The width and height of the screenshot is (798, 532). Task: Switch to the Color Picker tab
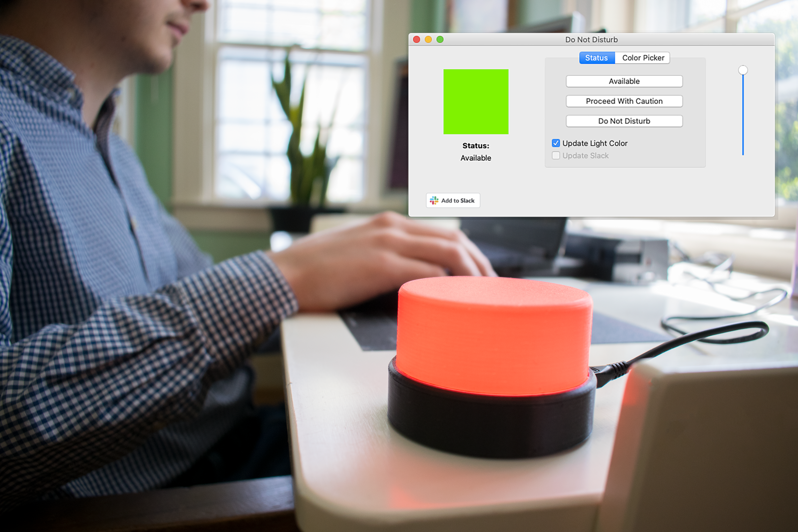tap(643, 58)
